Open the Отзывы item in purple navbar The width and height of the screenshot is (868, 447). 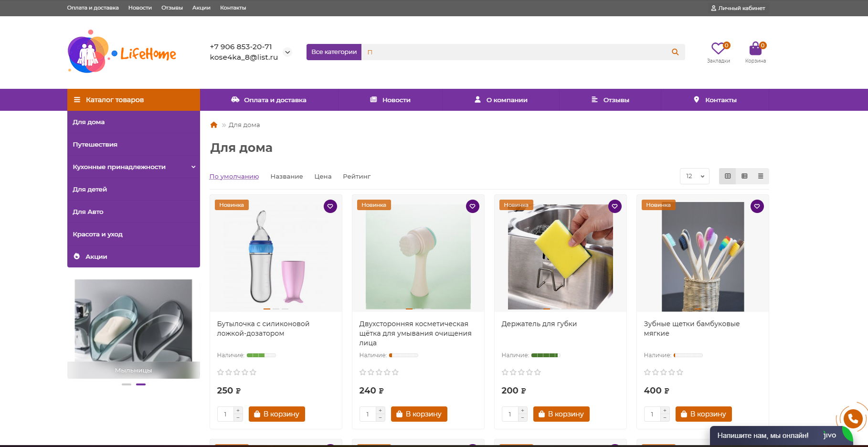(610, 100)
